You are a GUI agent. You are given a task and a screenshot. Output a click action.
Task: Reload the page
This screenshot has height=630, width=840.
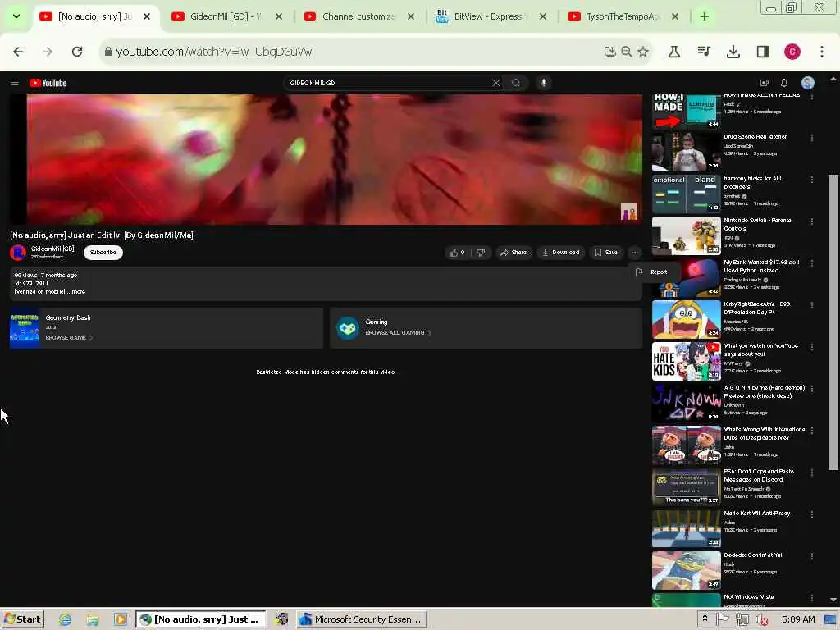coord(77,52)
